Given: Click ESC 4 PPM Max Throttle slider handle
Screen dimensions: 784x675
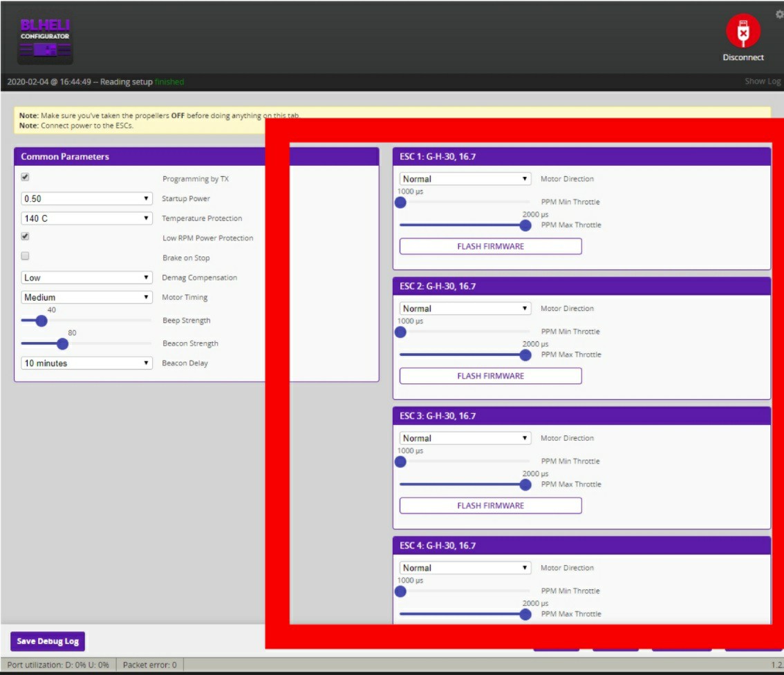Looking at the screenshot, I should [525, 614].
